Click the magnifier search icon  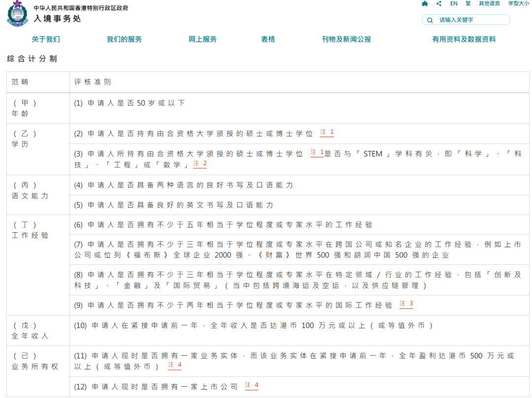point(430,20)
